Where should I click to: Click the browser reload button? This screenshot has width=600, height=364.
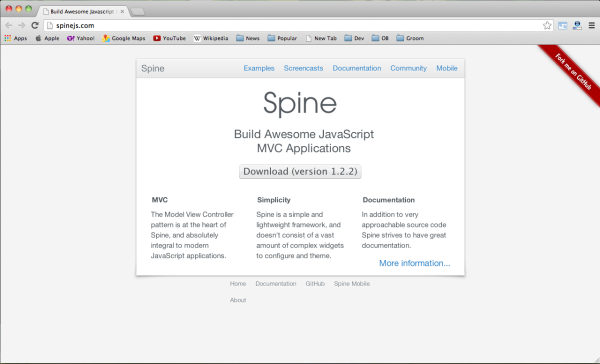(35, 25)
